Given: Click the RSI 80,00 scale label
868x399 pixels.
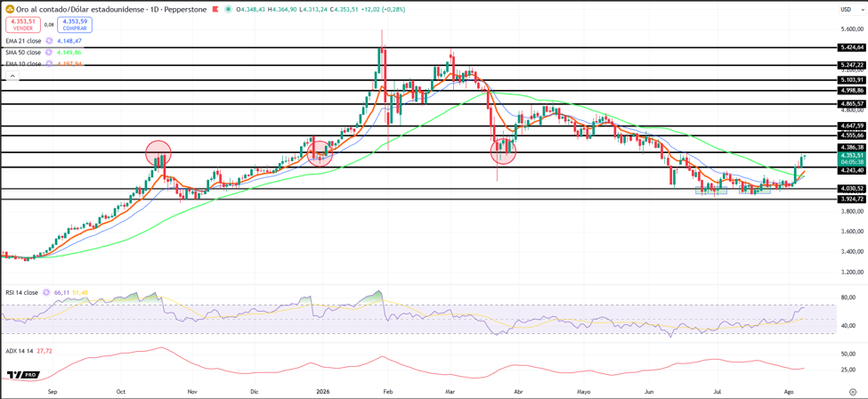Looking at the screenshot, I should (x=847, y=297).
